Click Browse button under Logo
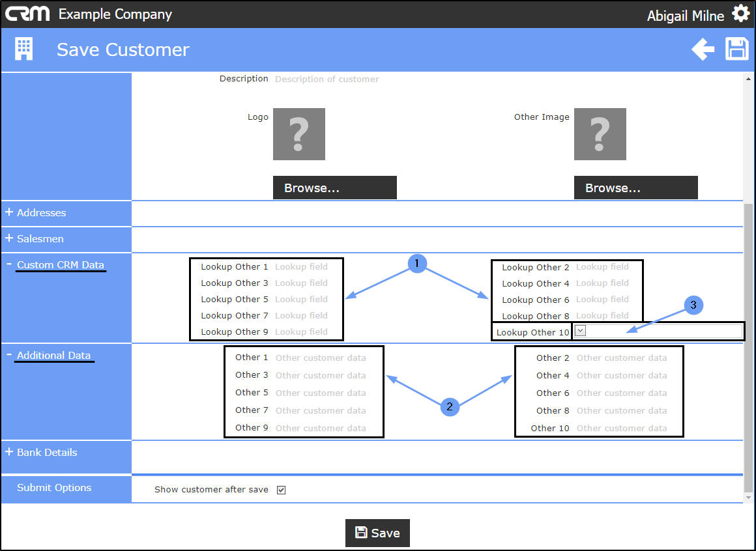This screenshot has height=551, width=756. point(334,188)
